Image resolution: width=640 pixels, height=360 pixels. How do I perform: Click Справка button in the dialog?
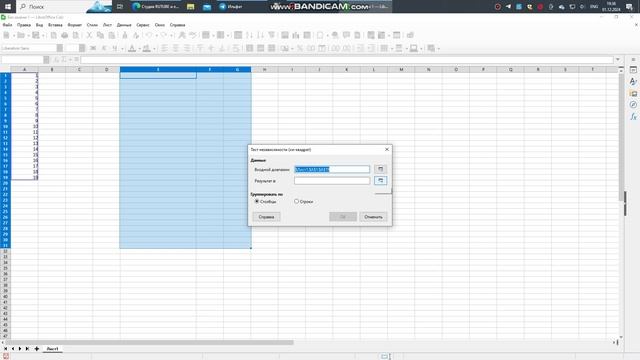pyautogui.click(x=266, y=217)
